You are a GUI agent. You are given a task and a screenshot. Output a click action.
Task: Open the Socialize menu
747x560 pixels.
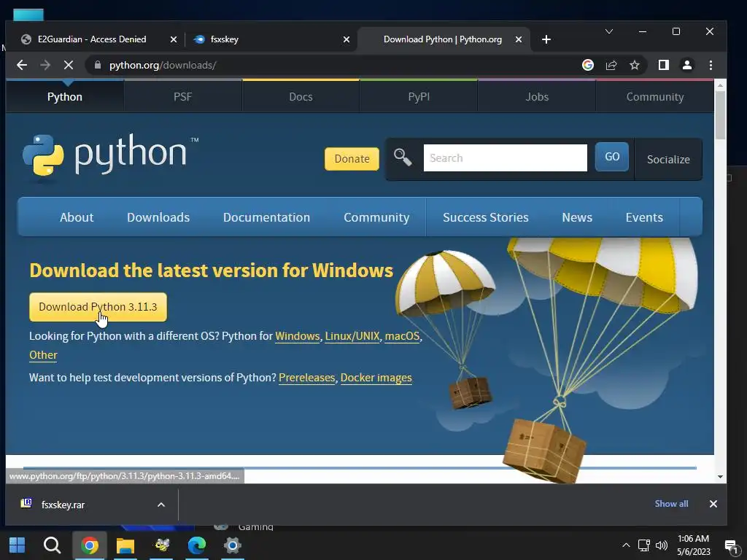click(668, 160)
